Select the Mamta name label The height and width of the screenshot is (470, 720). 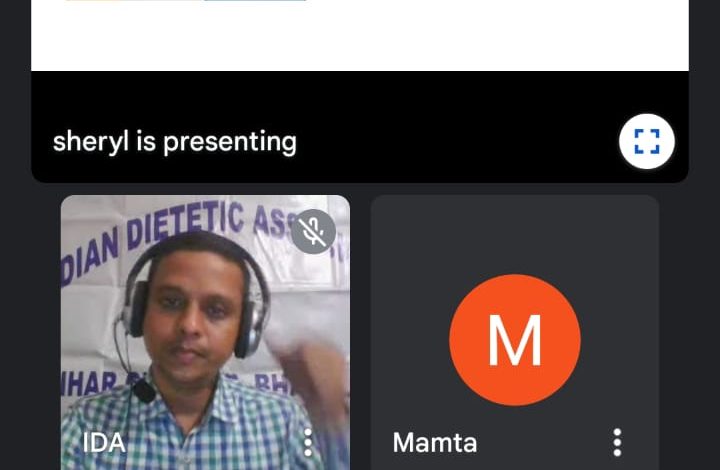click(435, 443)
